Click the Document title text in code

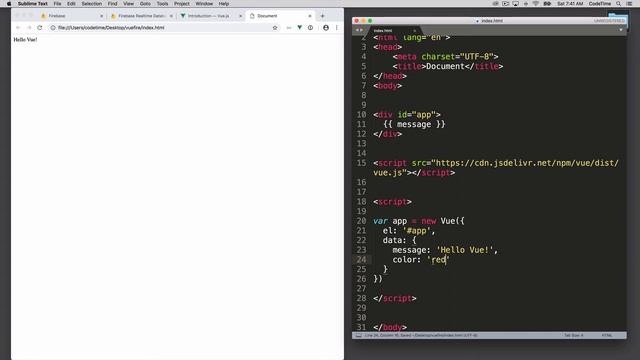coord(445,66)
